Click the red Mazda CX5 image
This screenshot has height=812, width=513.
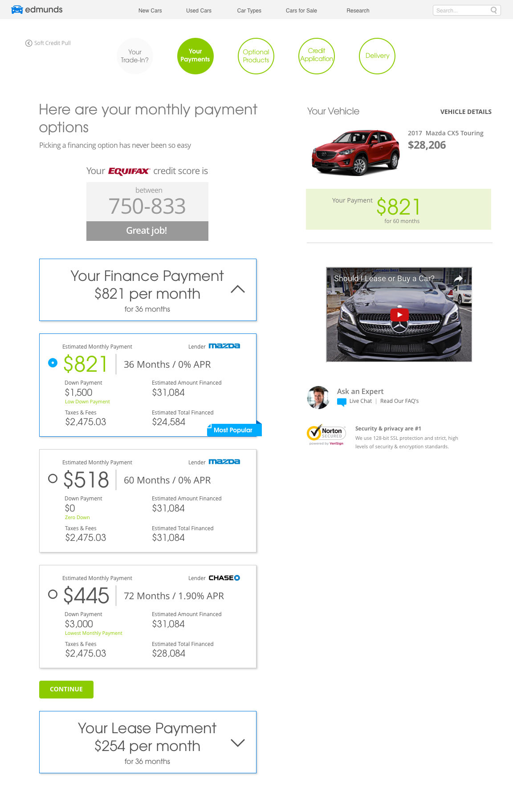coord(355,152)
